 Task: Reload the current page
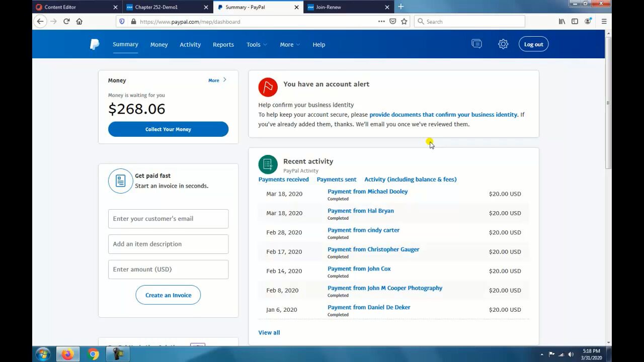(x=66, y=22)
